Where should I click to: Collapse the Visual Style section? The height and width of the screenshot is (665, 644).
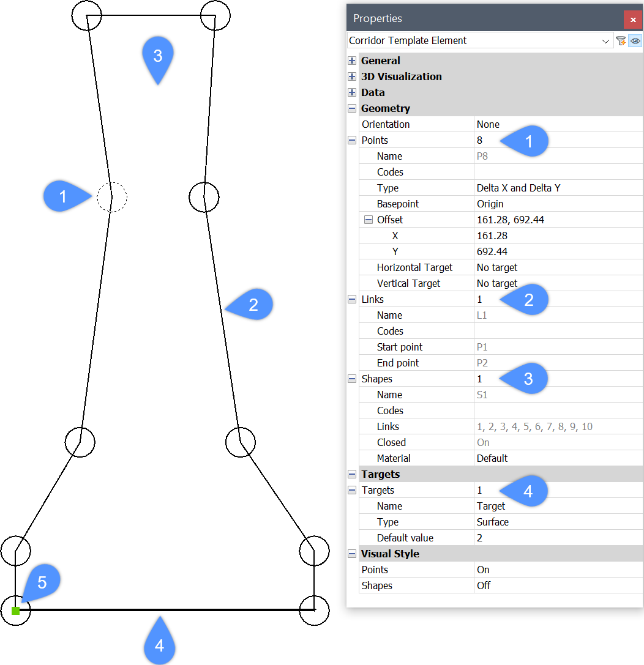(x=352, y=554)
